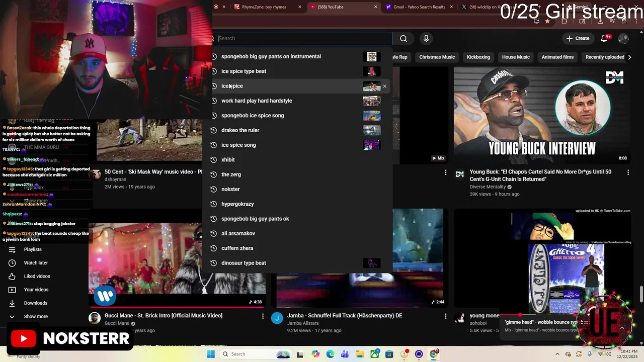Filter by Christmas Music chip
The height and width of the screenshot is (362, 644).
click(437, 57)
